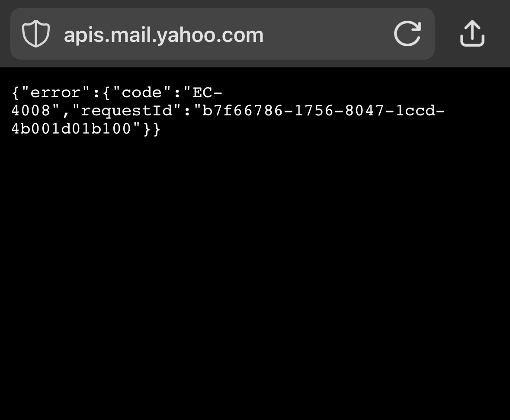Click the "1ccd" request ID segment
This screenshot has width=510, height=420.
click(x=415, y=111)
